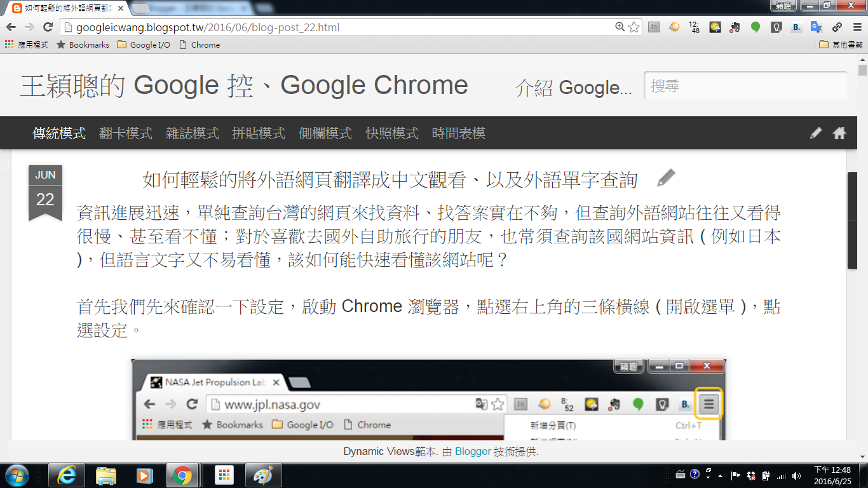Click the pencil icon beside the post title
This screenshot has width=868, height=488.
coord(665,179)
